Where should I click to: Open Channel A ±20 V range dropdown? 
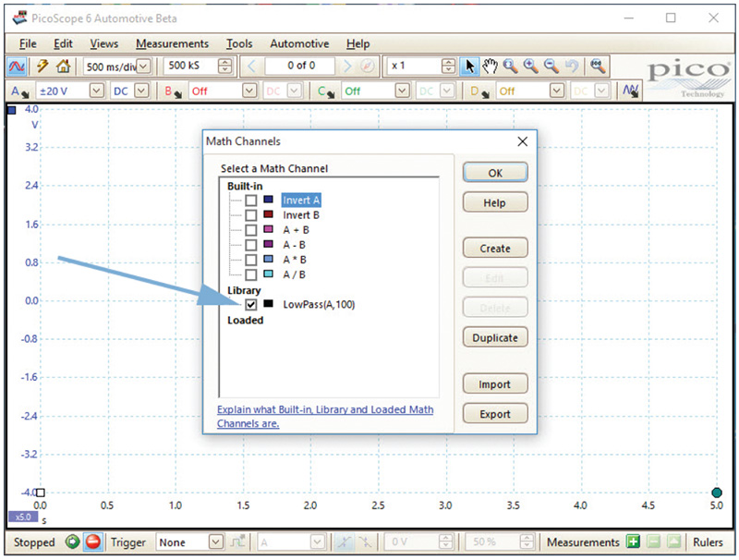click(97, 91)
